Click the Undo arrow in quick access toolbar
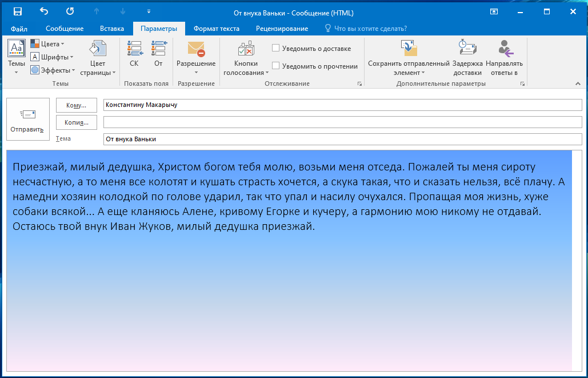This screenshot has height=378, width=588. 44,11
